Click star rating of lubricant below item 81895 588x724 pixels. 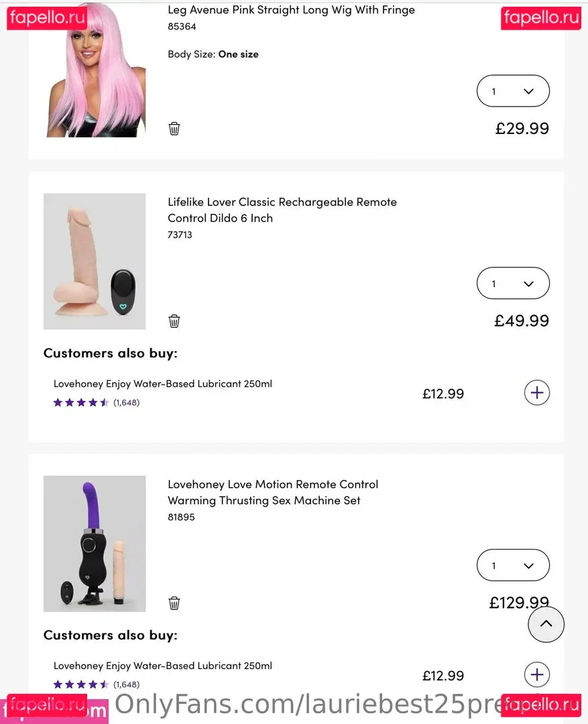pos(81,685)
